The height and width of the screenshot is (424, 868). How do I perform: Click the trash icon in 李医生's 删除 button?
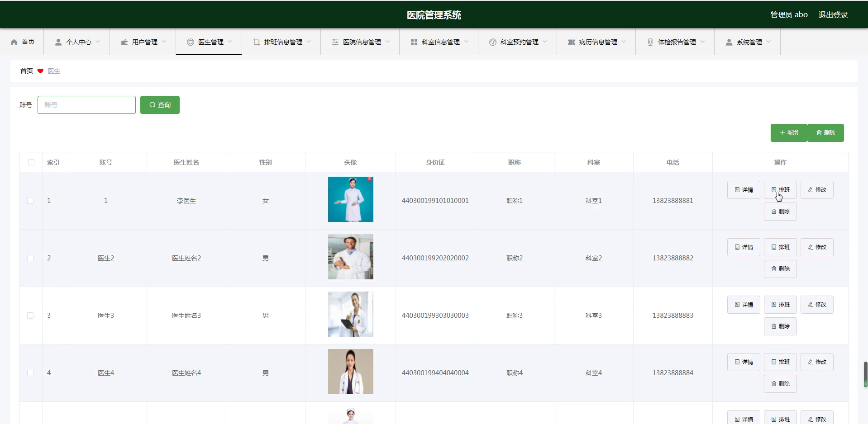tap(774, 212)
